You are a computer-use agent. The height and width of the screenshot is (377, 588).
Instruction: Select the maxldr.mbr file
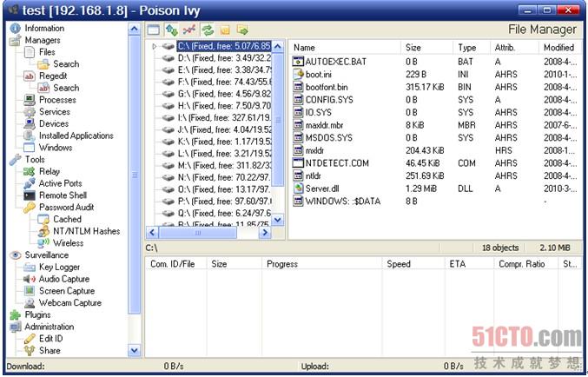point(324,125)
